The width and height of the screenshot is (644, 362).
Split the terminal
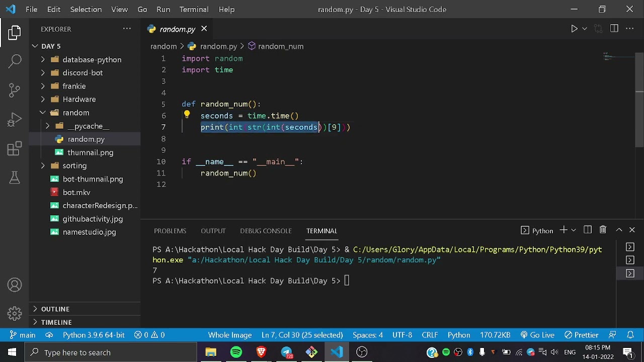pos(588,230)
